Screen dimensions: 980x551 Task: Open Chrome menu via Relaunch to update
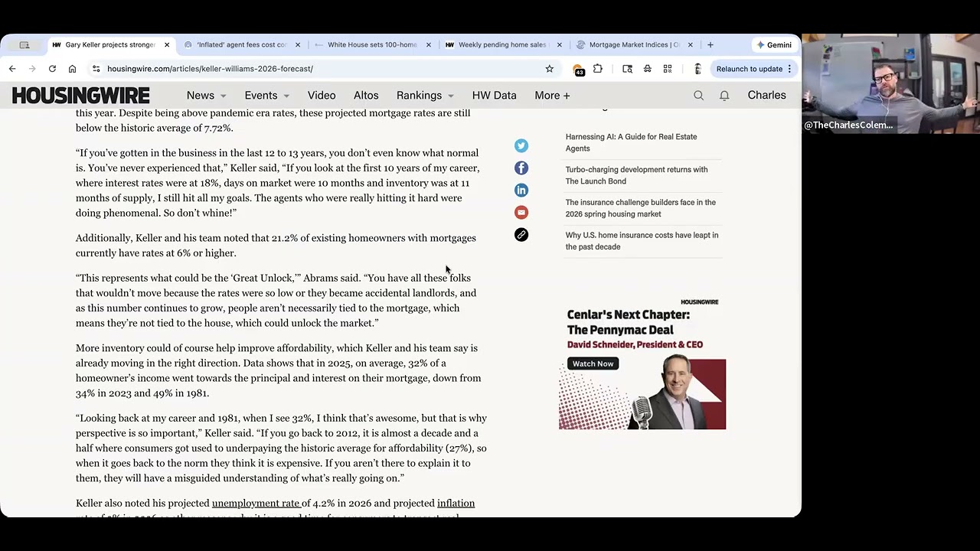pyautogui.click(x=755, y=69)
